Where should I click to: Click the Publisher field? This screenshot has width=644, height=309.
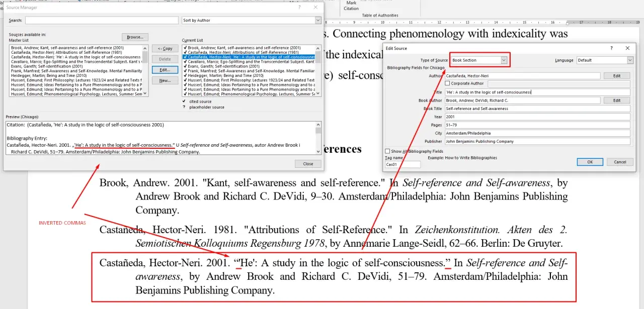coord(537,141)
